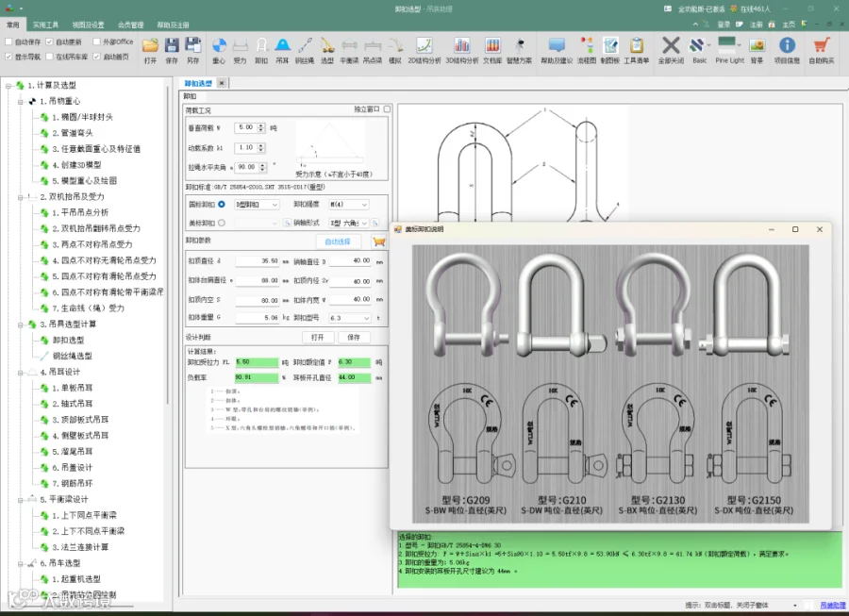Open the 卸扣型号 6.3 dropdown
849x616 pixels.
click(x=350, y=318)
